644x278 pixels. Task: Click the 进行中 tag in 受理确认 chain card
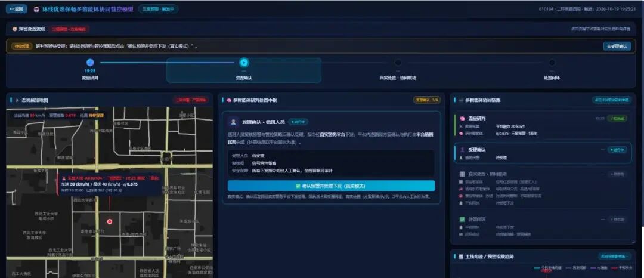[617, 150]
